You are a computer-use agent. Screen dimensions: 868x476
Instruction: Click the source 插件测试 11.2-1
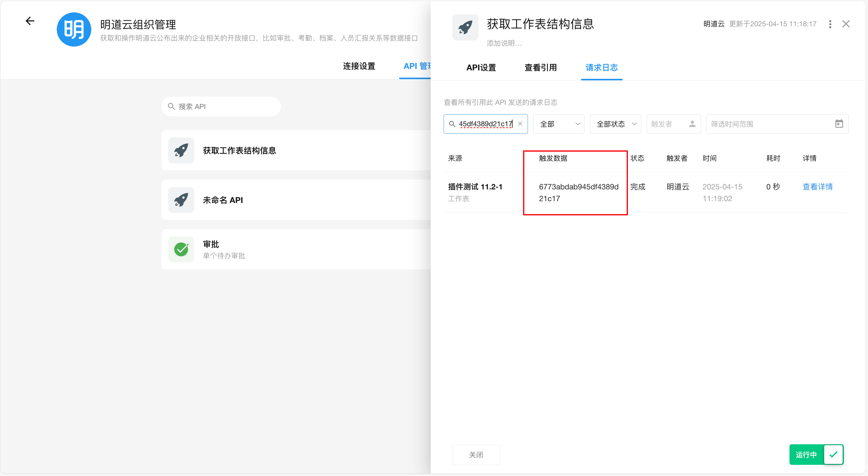[475, 187]
